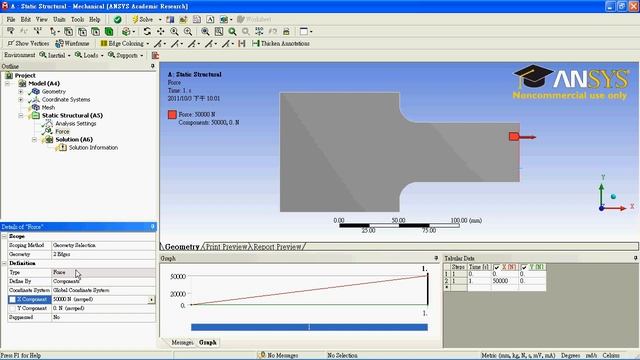This screenshot has width=640, height=360.
Task: Toggle the Y [N] column checkbox in Tabular Data
Action: click(524, 267)
